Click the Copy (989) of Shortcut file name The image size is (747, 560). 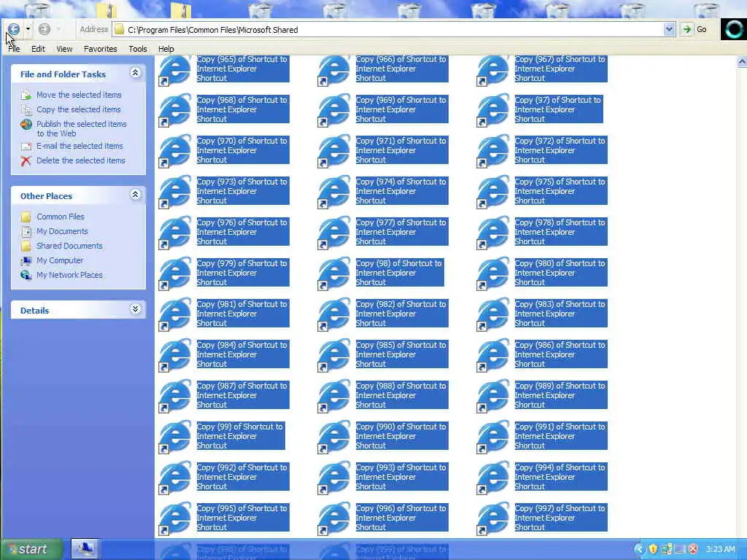pyautogui.click(x=561, y=395)
